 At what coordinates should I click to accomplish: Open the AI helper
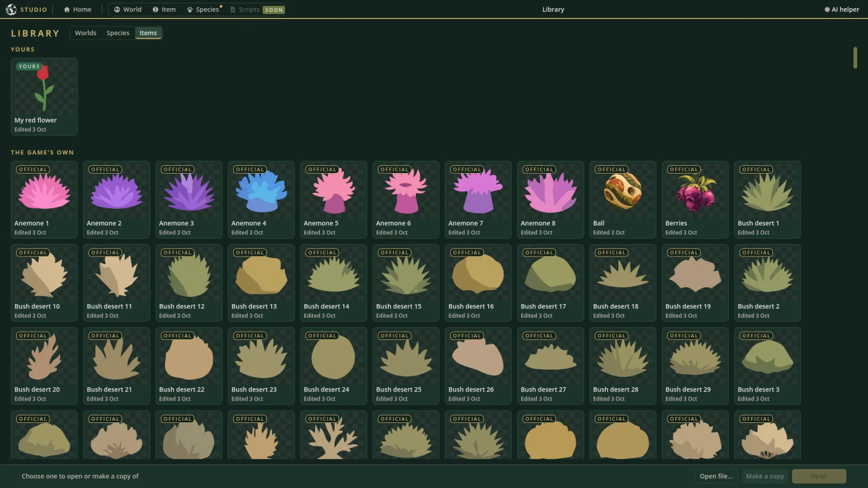[841, 9]
